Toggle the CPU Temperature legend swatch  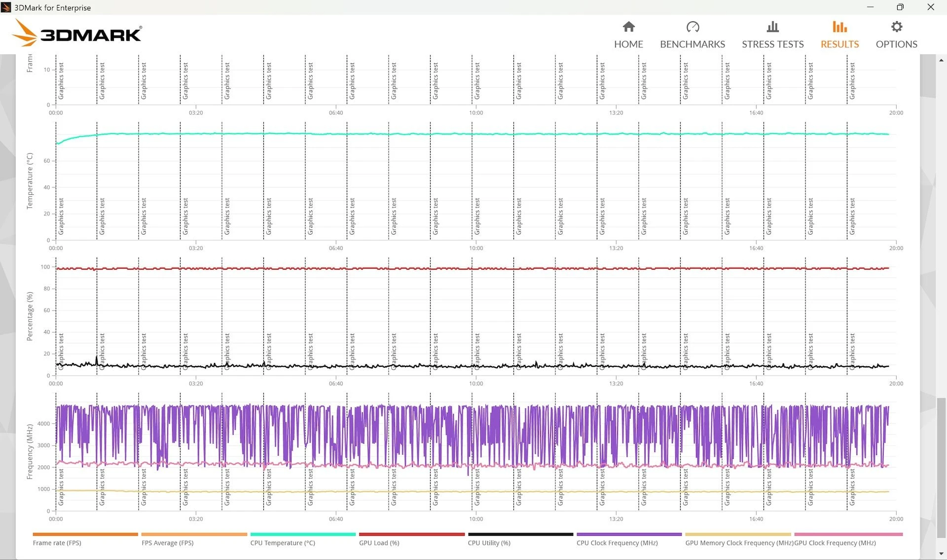303,534
